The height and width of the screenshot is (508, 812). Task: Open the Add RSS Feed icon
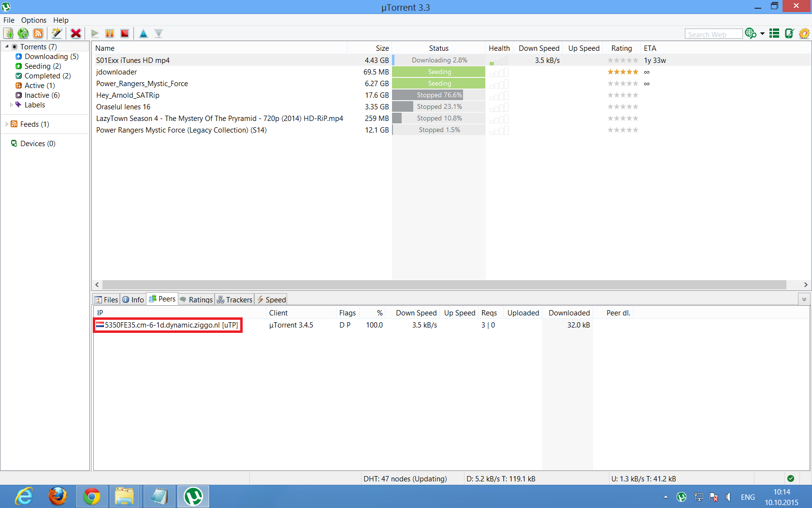tap(38, 33)
